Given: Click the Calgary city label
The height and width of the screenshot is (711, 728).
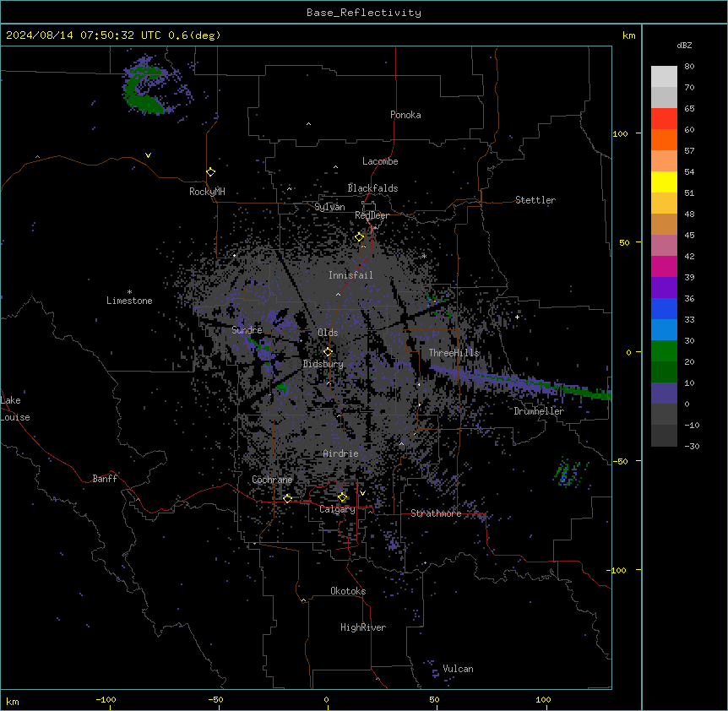Looking at the screenshot, I should click(x=338, y=509).
